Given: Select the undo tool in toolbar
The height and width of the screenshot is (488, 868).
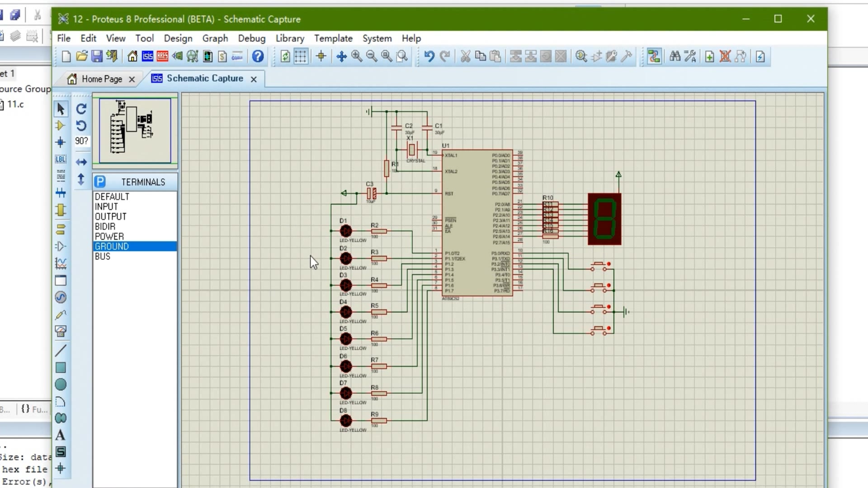Looking at the screenshot, I should (429, 56).
